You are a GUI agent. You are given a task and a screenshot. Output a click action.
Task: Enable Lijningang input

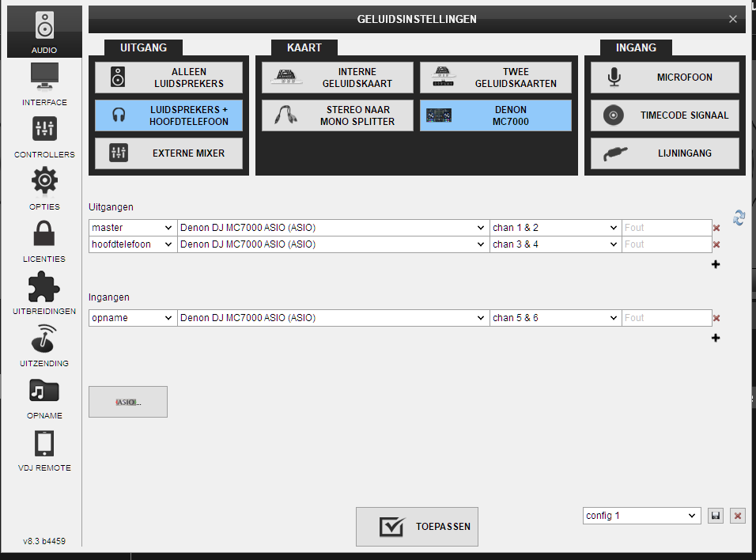click(665, 153)
